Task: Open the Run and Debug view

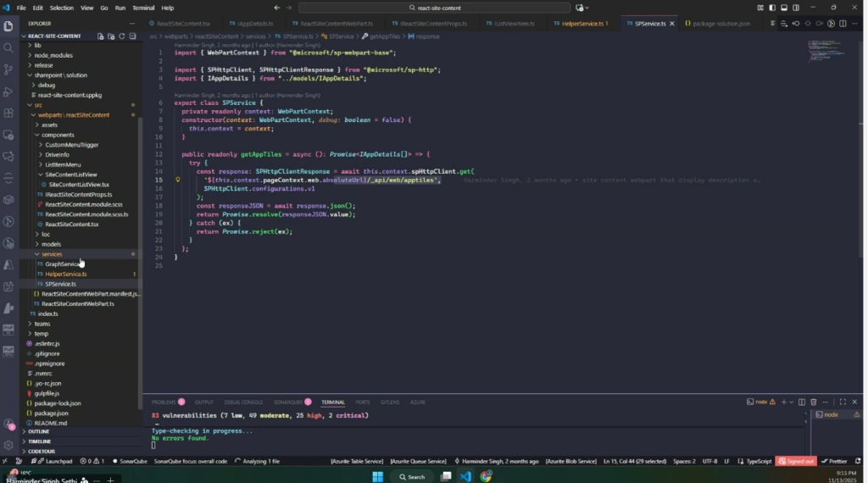Action: 8,92
